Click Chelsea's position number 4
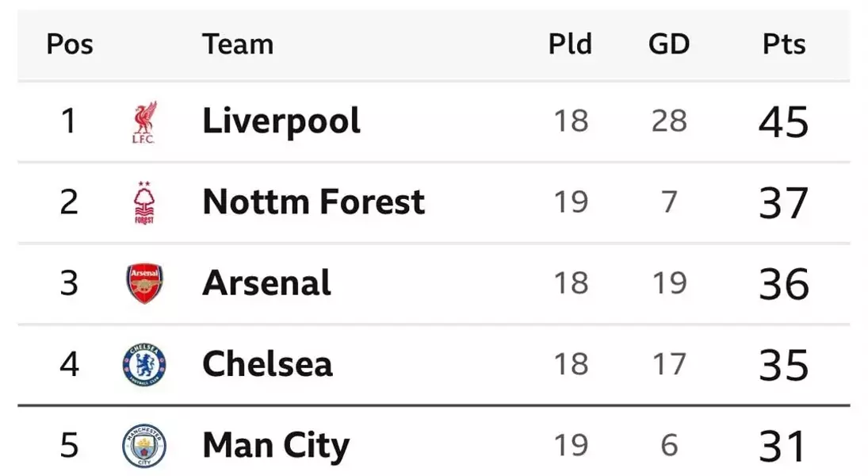 (x=70, y=365)
